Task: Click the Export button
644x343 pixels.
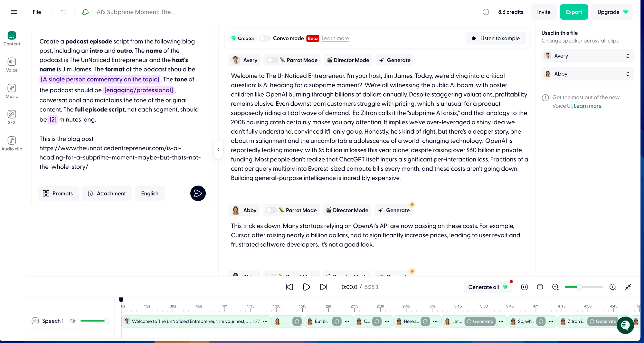Action: click(x=574, y=12)
